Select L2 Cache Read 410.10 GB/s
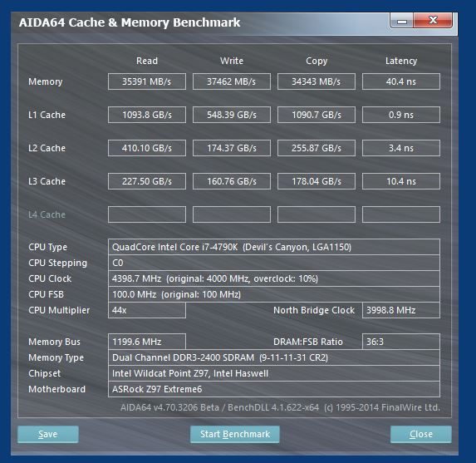This screenshot has height=463, width=476. pyautogui.click(x=147, y=148)
